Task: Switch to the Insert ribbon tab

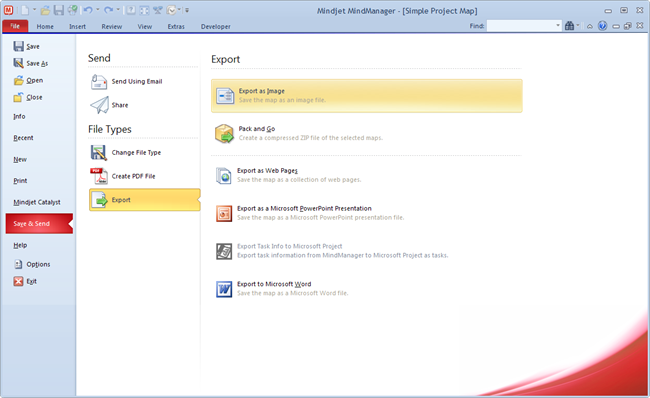Action: click(x=77, y=27)
